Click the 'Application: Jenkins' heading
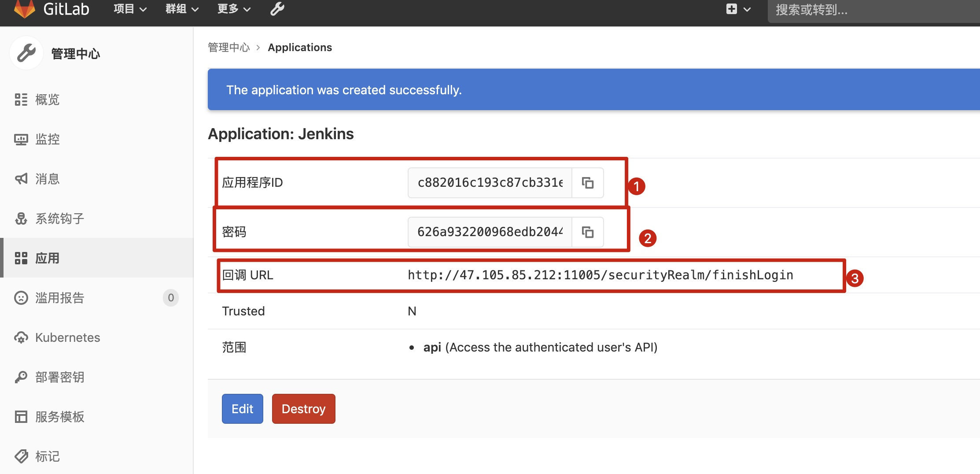The height and width of the screenshot is (474, 980). 281,134
